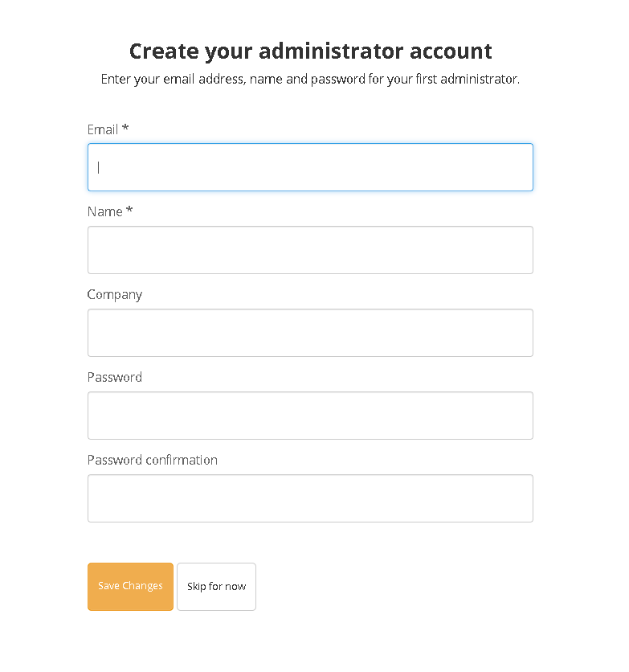This screenshot has height=672, width=629.
Task: Click the word account in heading
Action: [x=451, y=51]
